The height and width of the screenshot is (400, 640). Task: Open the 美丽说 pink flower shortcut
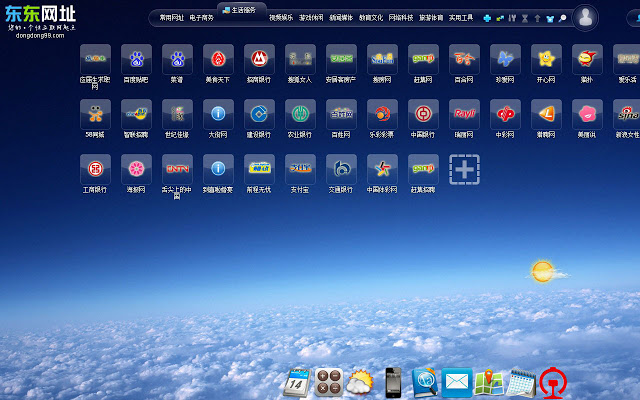(587, 114)
